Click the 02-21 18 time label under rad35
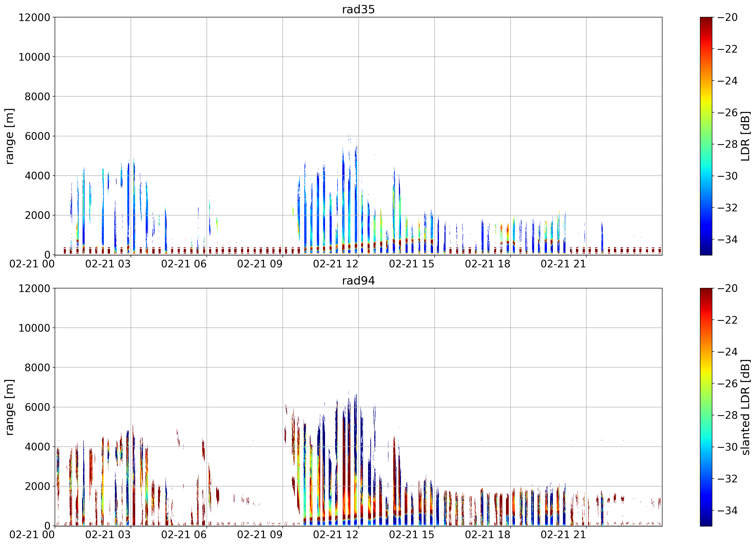Viewport: 756px width, 545px height. pyautogui.click(x=488, y=264)
